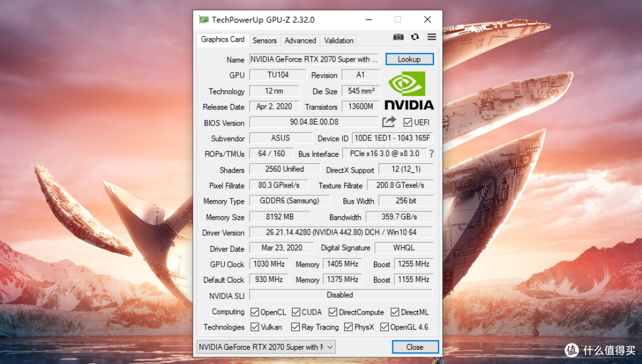Toggle the Vulkan checkbox
Image resolution: width=642 pixels, height=364 pixels.
click(254, 327)
